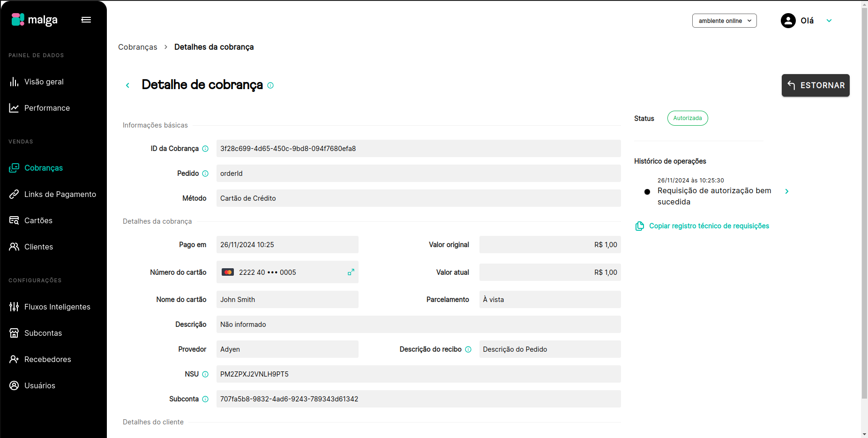
Task: Click info icon next to Detalhe de cobrança
Action: (270, 85)
